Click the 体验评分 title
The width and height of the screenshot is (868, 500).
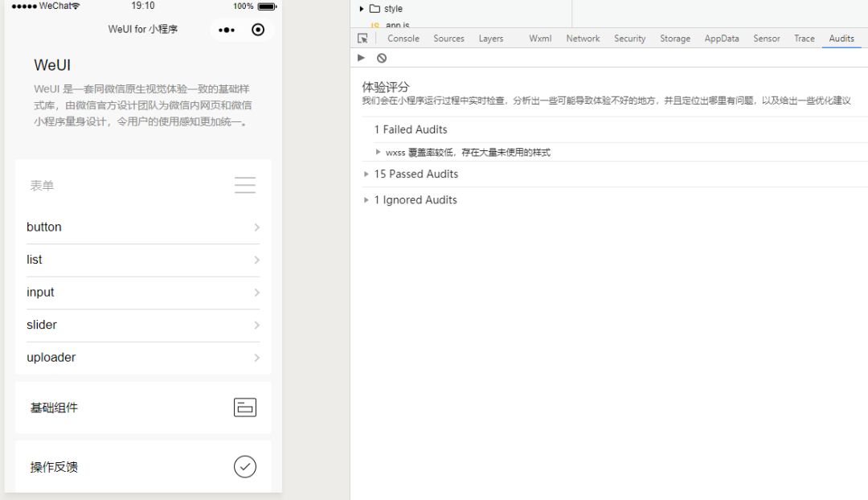tap(385, 87)
